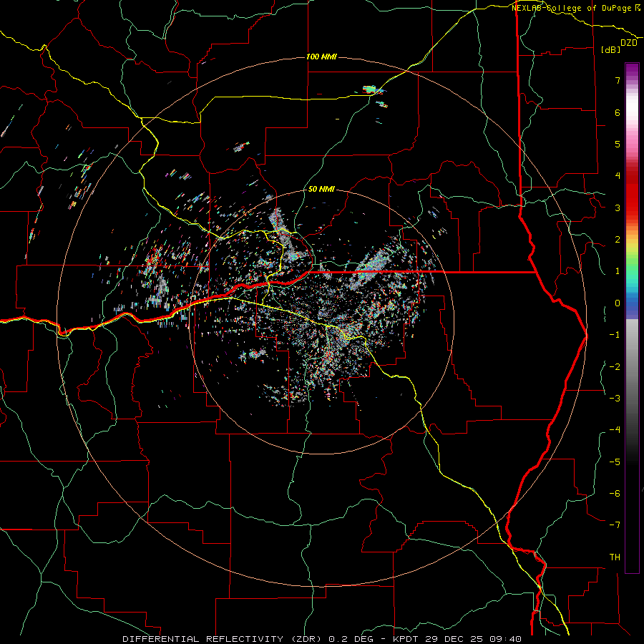Viewport: 644px width, 644px height.
Task: Click the TH label on the scale
Action: 615,557
